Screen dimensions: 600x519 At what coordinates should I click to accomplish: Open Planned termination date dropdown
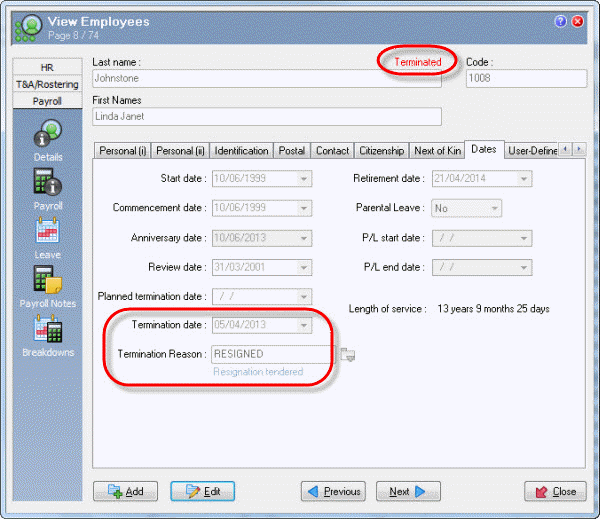point(304,297)
